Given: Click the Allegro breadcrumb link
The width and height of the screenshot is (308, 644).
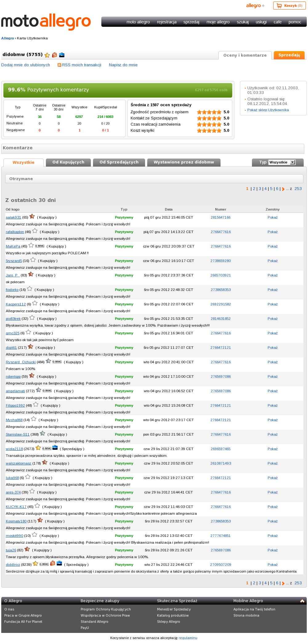Looking at the screenshot, I should click(x=8, y=38).
